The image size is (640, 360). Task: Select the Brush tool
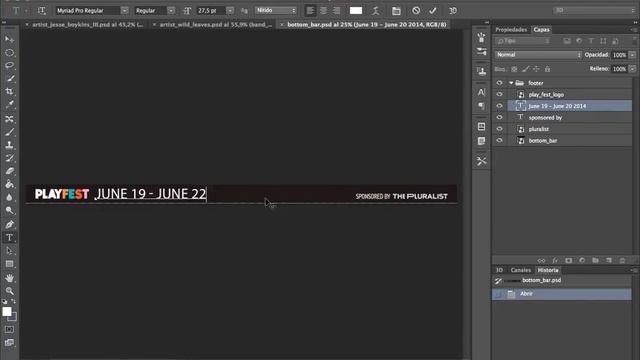tap(9, 132)
